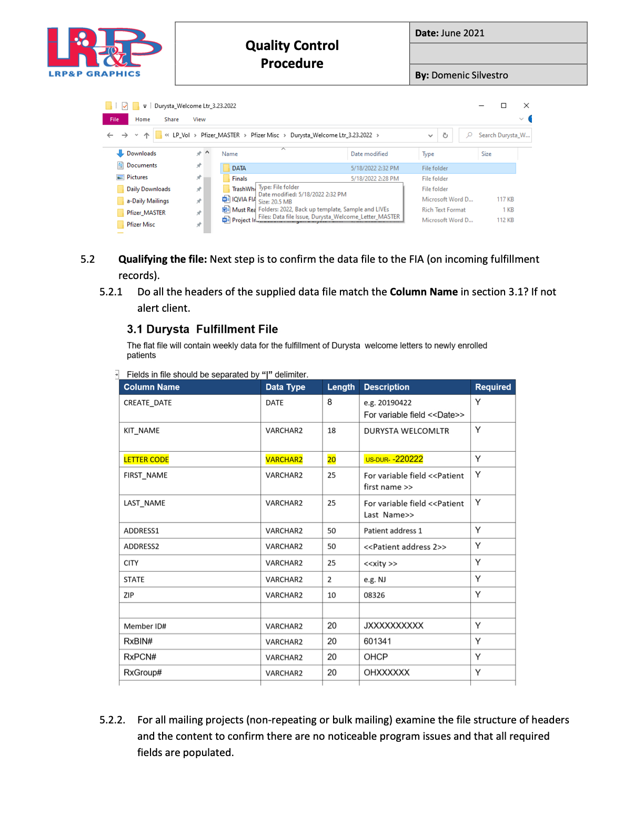Open the Customize Quick Access Toolbar arrow
Image resolution: width=644 pixels, height=834 pixels.
(145, 106)
